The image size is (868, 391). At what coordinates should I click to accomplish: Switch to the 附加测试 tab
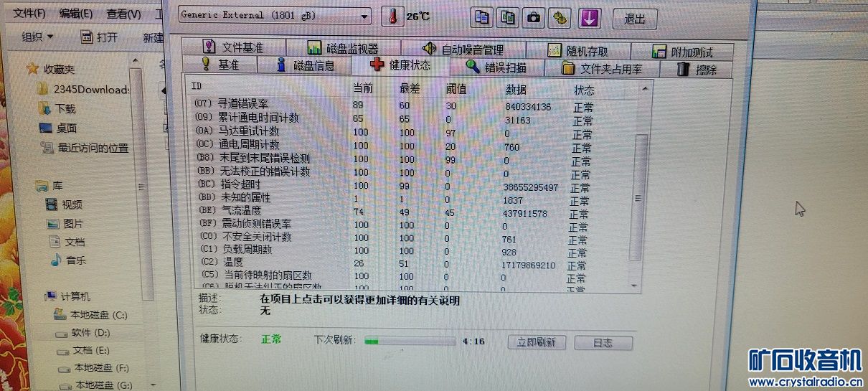[682, 52]
